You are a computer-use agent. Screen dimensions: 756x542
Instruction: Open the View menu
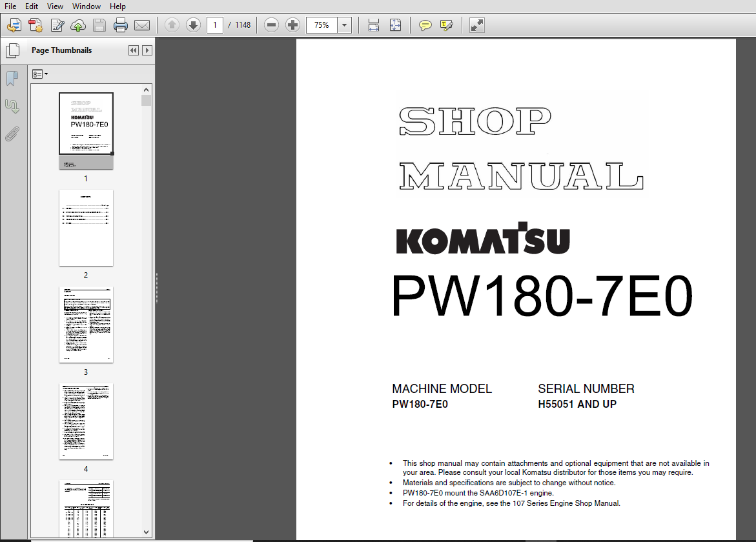(55, 6)
